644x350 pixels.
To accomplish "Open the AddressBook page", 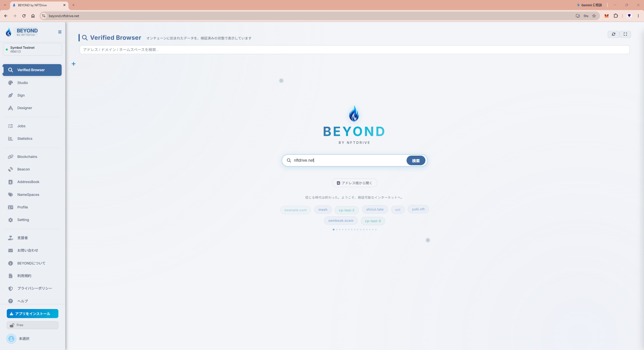I will point(32,182).
